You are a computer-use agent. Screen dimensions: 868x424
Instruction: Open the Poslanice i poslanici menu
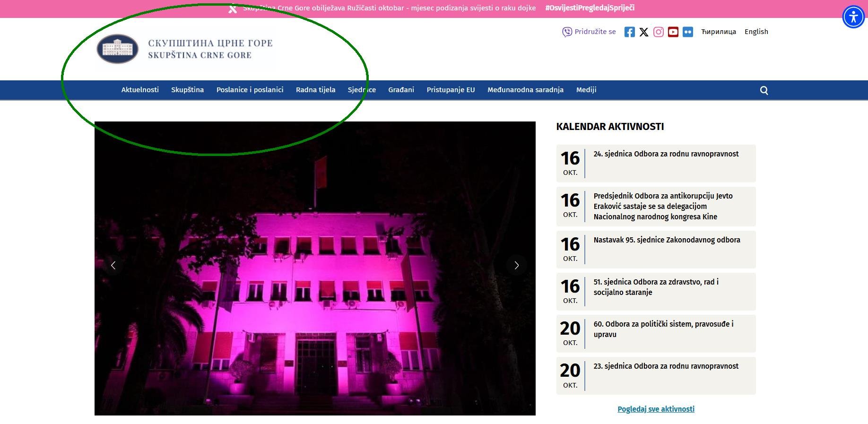pos(250,90)
